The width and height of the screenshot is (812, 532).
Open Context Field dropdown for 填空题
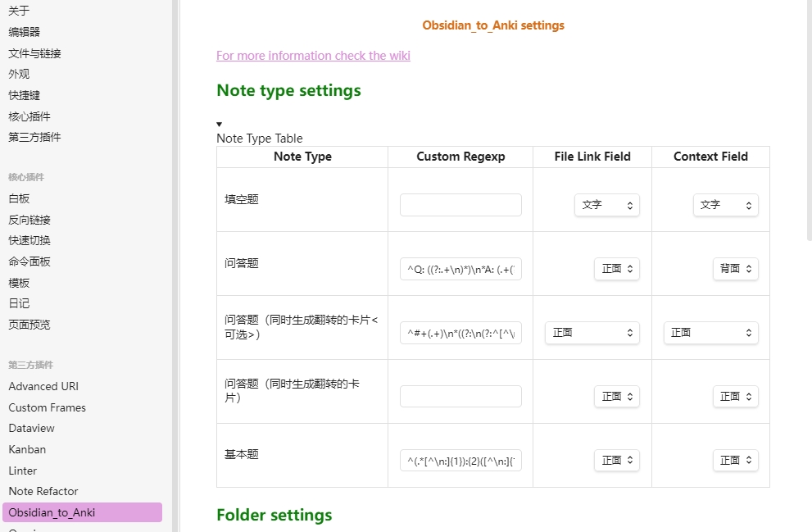[x=725, y=205]
